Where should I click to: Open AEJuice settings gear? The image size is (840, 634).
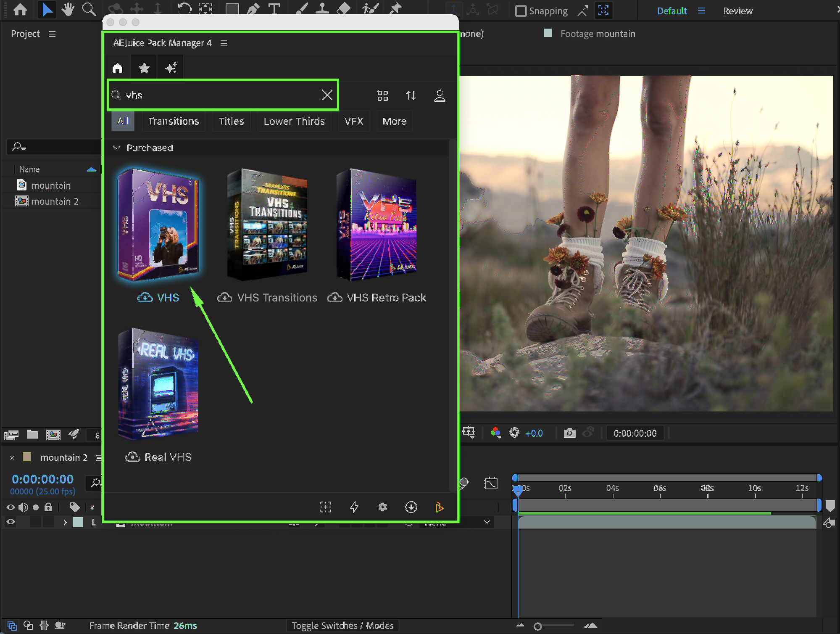[x=382, y=507]
